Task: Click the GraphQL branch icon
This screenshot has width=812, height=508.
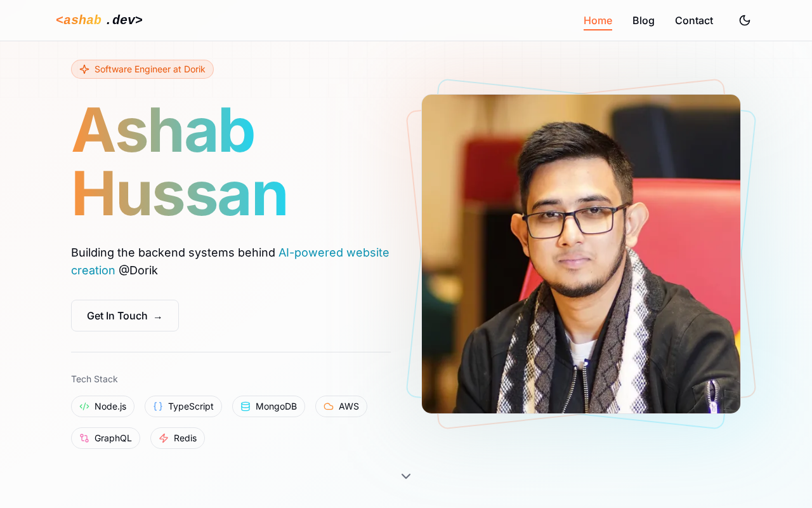Action: (84, 438)
